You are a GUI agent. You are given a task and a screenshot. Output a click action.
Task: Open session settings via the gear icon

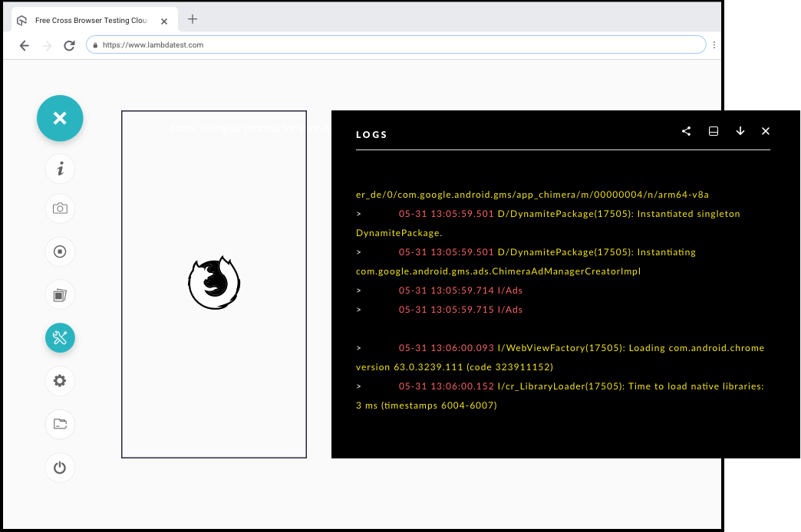[x=60, y=381]
